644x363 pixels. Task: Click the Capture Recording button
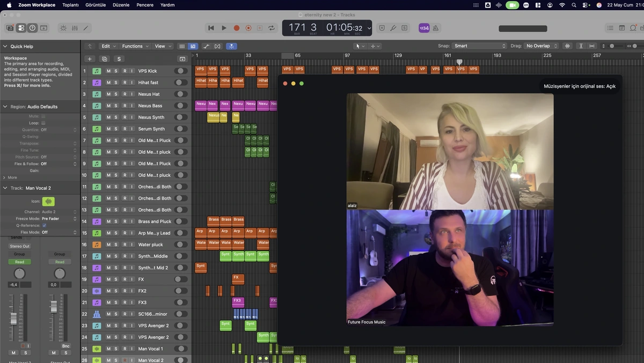(x=248, y=28)
